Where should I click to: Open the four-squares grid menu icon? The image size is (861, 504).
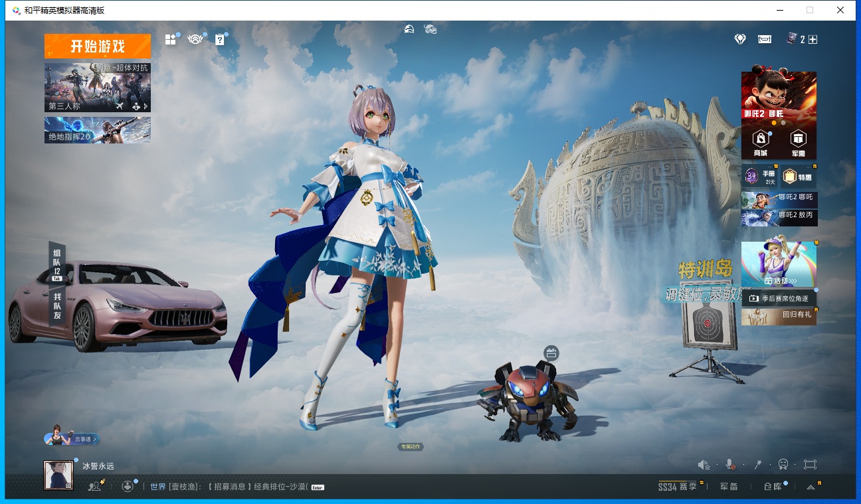171,40
